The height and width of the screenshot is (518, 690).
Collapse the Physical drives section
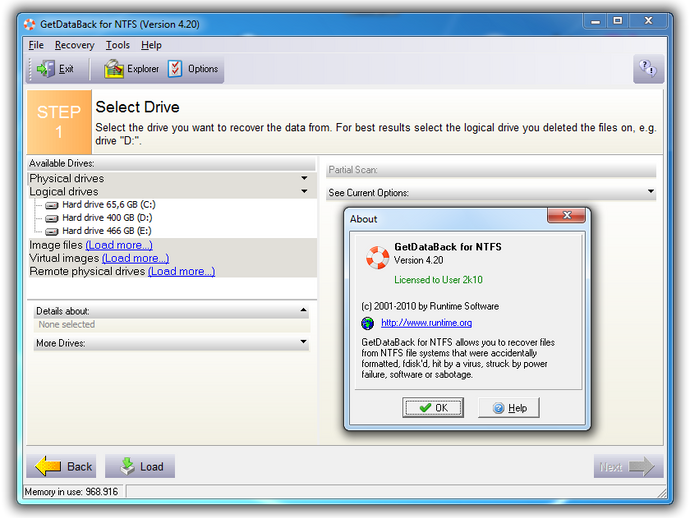[x=304, y=178]
